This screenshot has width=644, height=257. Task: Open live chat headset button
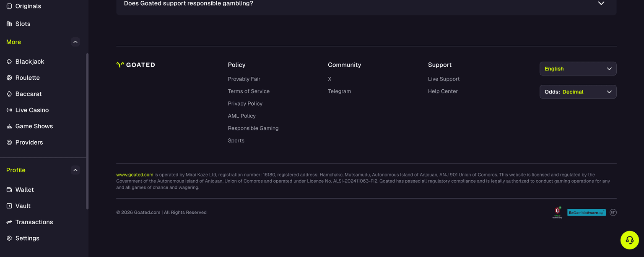pos(629,240)
